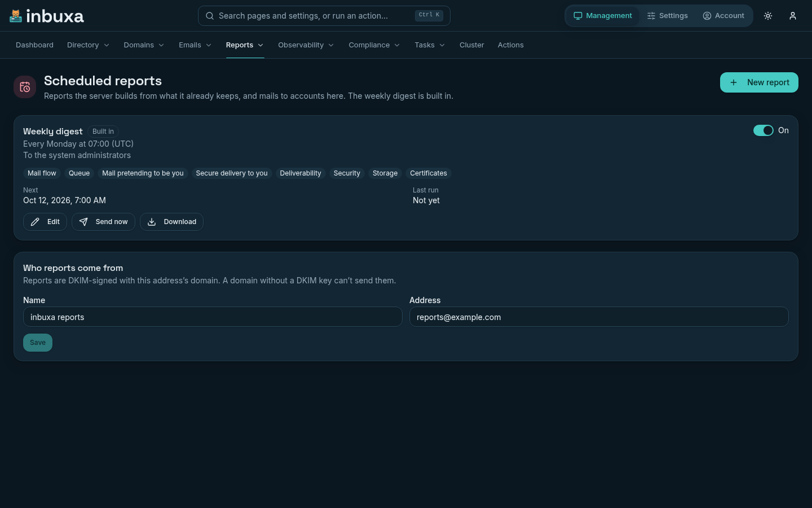812x508 pixels.
Task: Click the Scheduled reports calendar icon
Action: (25, 87)
